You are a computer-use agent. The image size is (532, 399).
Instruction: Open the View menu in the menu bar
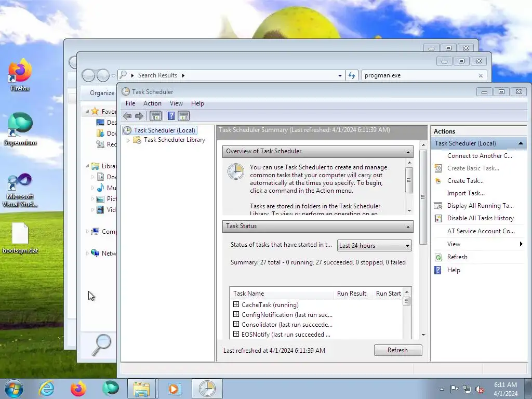(177, 103)
